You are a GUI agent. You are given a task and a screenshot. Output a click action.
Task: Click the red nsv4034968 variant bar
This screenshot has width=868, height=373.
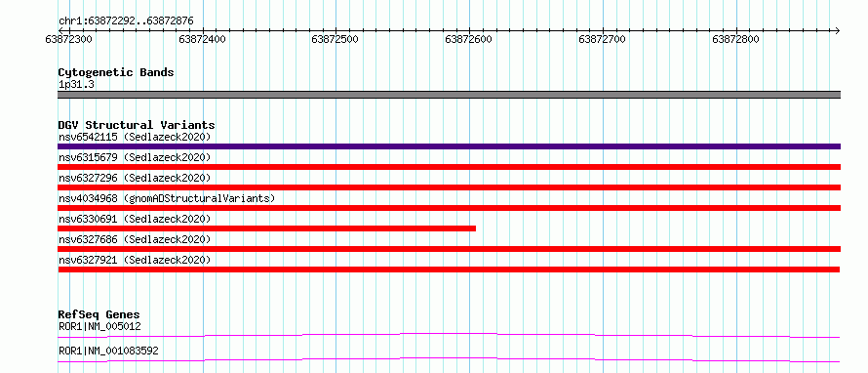click(449, 208)
